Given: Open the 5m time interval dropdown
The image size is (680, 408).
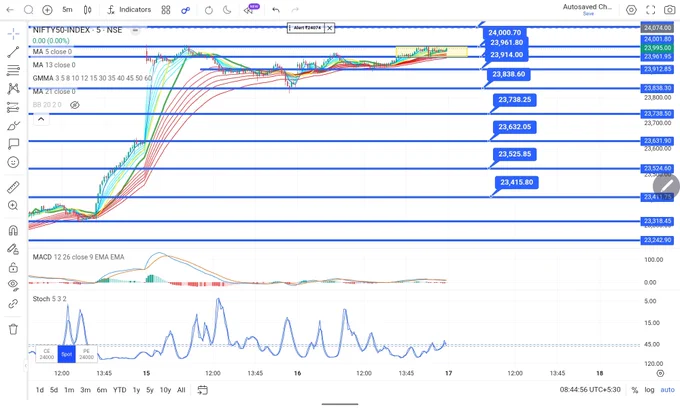Looking at the screenshot, I should (67, 10).
